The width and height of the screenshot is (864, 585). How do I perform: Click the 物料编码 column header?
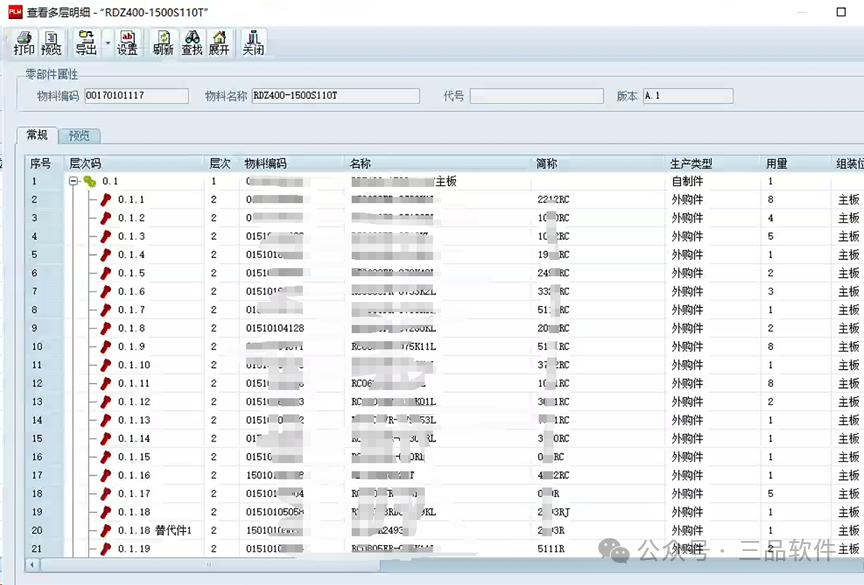265,163
